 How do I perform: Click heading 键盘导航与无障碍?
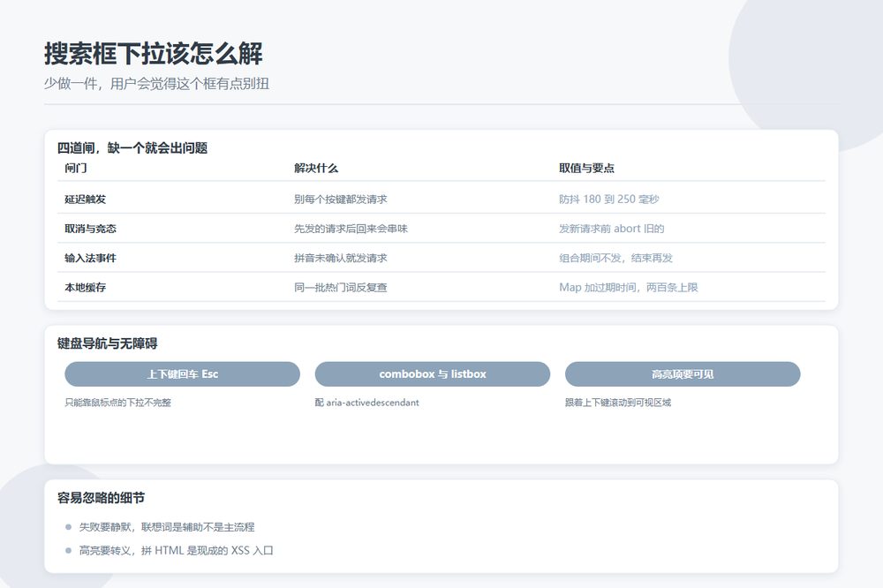(107, 343)
